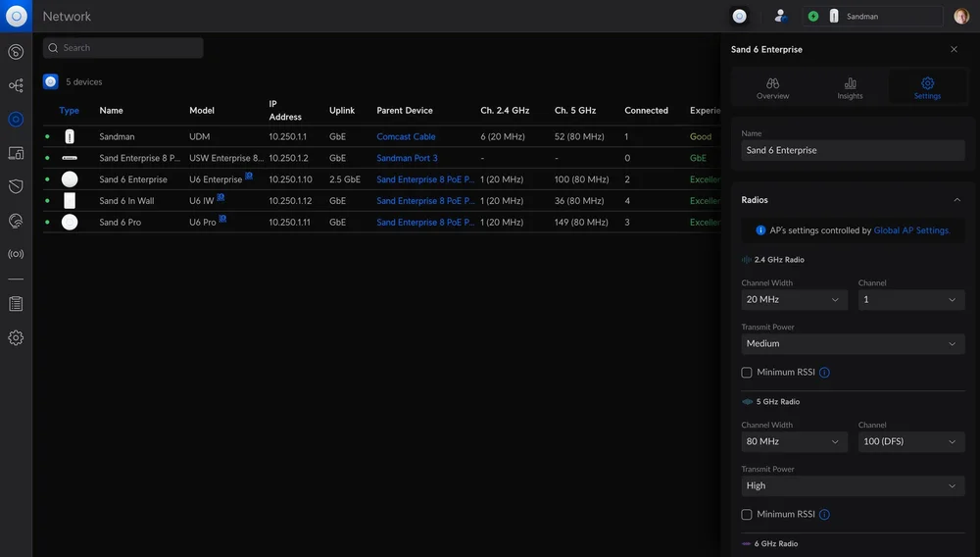Enable Minimum RSSI for the 5 GHz radio
Viewport: 980px width, 557px height.
tap(746, 515)
